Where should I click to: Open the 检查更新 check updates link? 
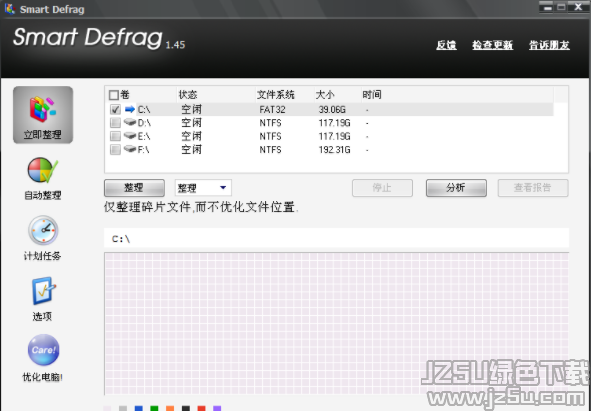pos(493,45)
